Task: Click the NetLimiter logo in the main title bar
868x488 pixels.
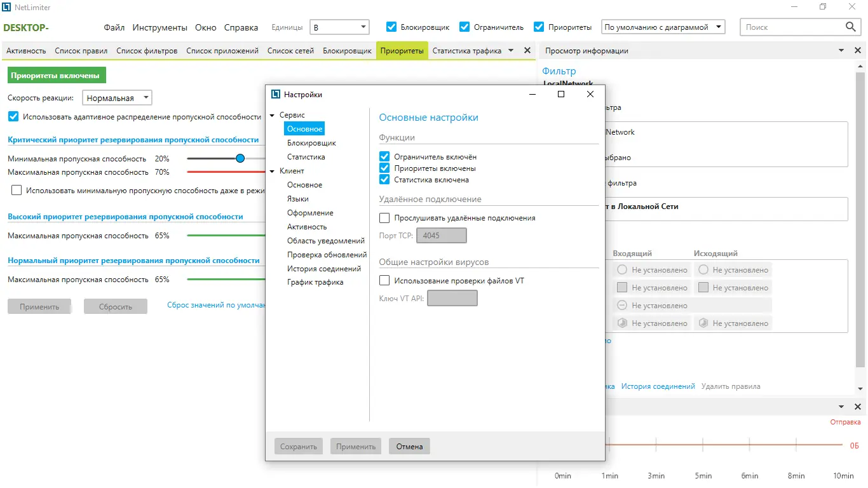Action: tap(7, 7)
